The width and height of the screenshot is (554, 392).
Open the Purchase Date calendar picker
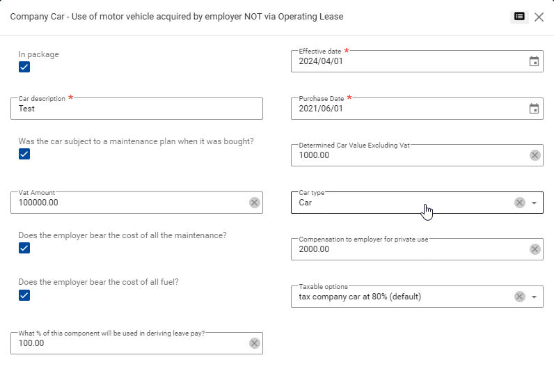coord(534,109)
